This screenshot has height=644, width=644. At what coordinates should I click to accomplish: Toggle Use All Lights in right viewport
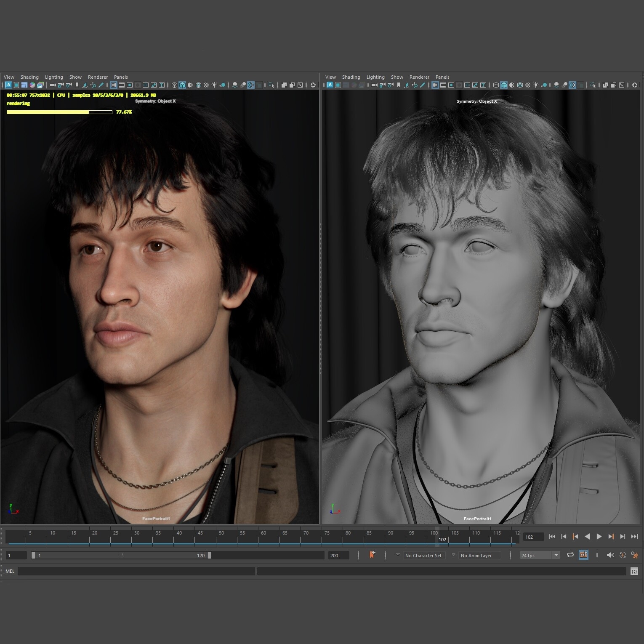[x=536, y=85]
